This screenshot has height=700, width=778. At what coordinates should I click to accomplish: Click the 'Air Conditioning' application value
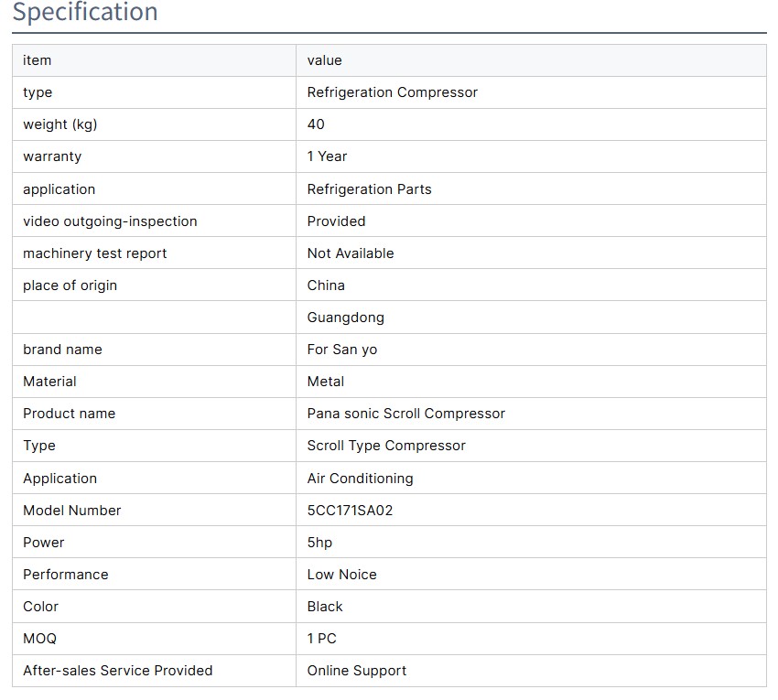click(x=360, y=479)
